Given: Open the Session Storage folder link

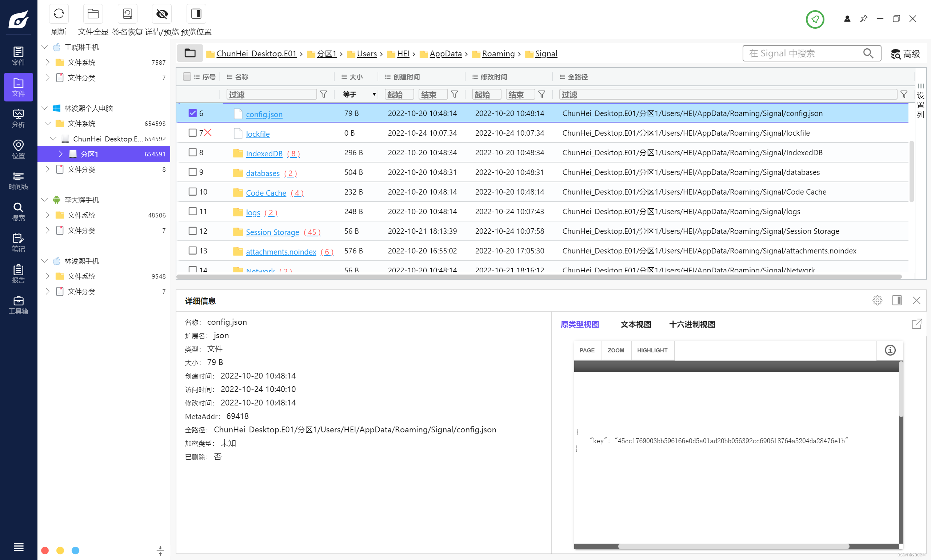Looking at the screenshot, I should click(272, 232).
